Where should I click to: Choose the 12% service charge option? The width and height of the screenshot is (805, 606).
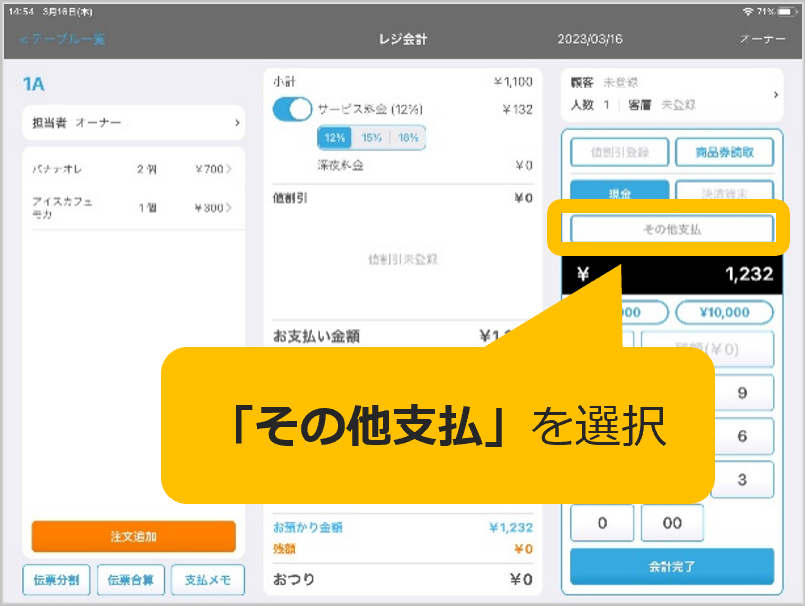(x=335, y=138)
